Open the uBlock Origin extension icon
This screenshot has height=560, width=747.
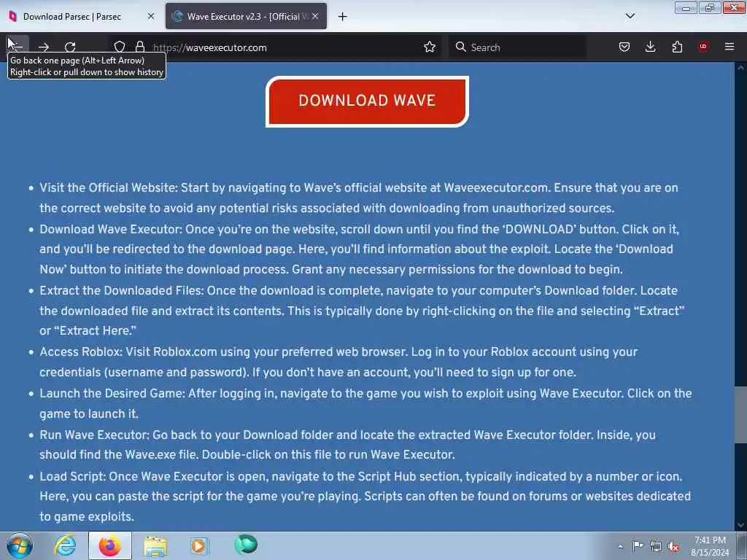[x=703, y=47]
